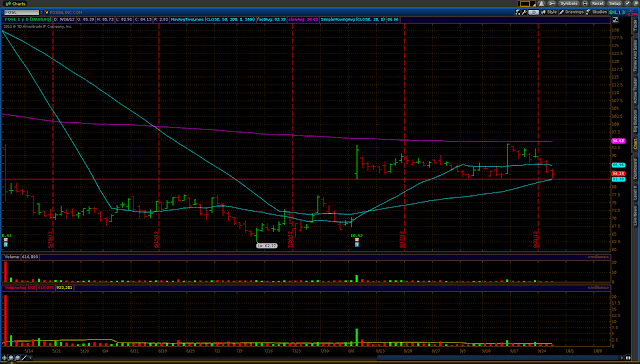The width and height of the screenshot is (640, 364).
Task: Toggle the eye view button in chart toolbar
Action: pyautogui.click(x=533, y=12)
